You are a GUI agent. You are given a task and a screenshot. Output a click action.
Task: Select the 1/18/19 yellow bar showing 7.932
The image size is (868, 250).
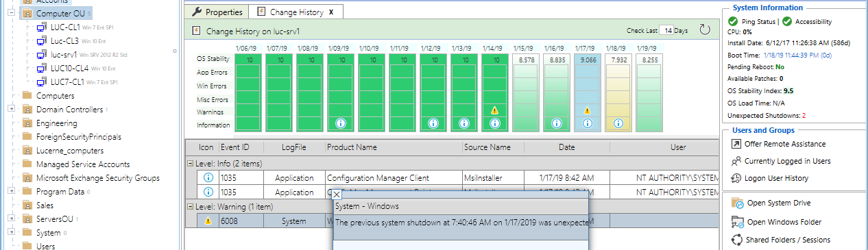point(618,94)
